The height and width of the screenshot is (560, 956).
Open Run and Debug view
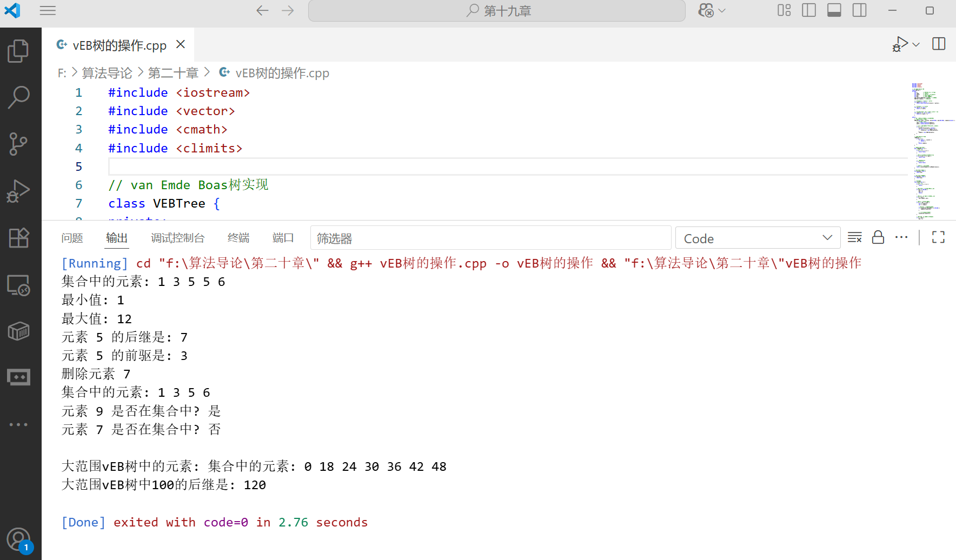point(18,191)
